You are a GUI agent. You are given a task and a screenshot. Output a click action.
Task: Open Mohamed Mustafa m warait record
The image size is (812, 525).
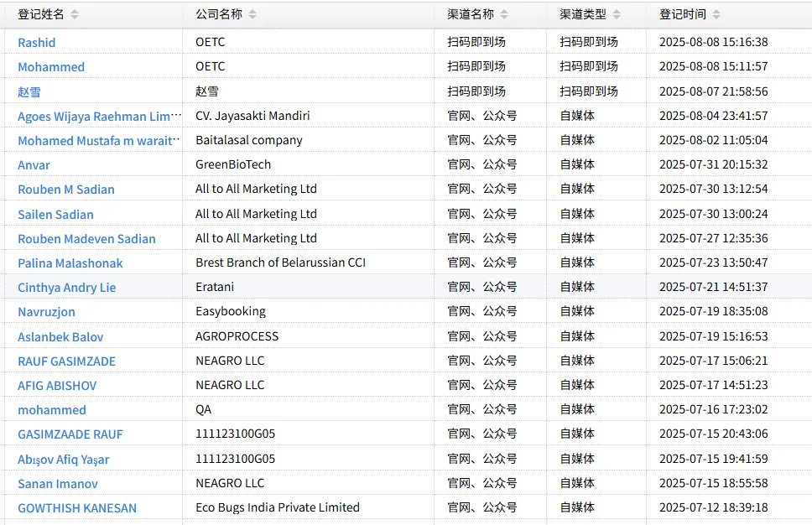tap(98, 140)
